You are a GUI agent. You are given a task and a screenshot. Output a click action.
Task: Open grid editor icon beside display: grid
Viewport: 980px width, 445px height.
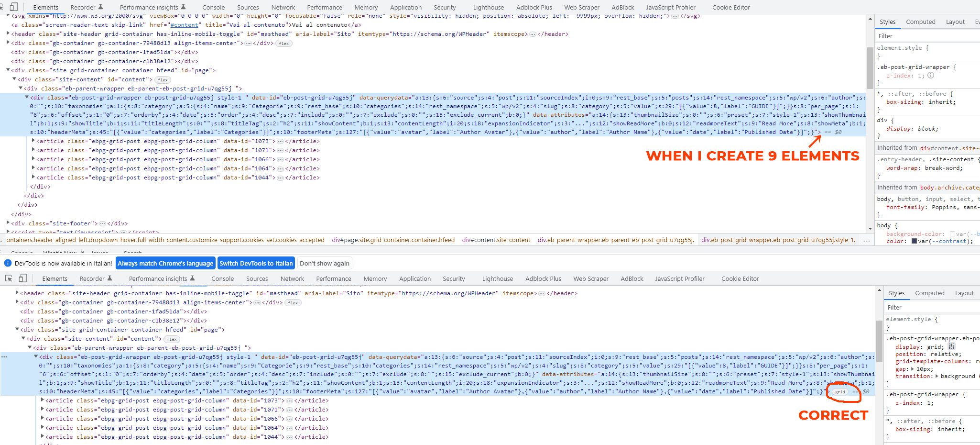point(951,346)
